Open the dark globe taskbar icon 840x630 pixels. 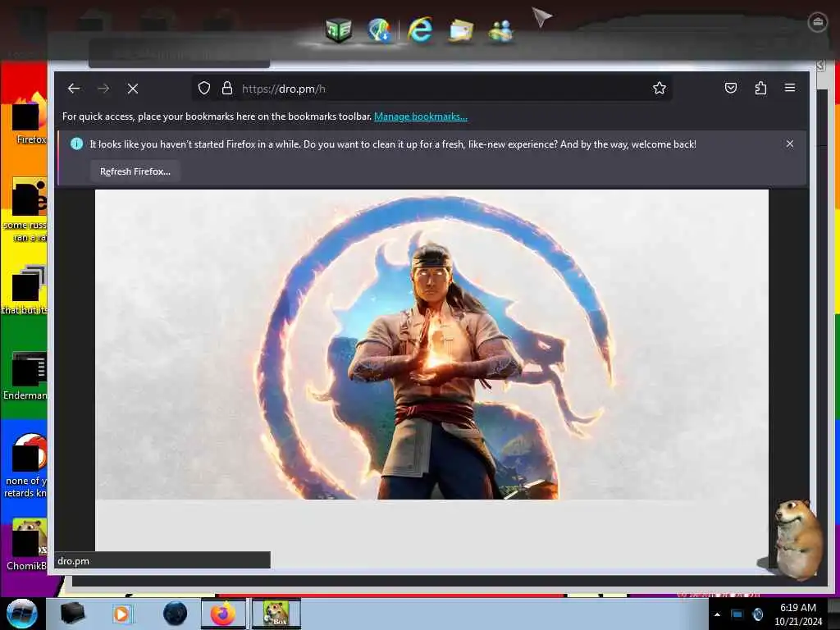(176, 614)
